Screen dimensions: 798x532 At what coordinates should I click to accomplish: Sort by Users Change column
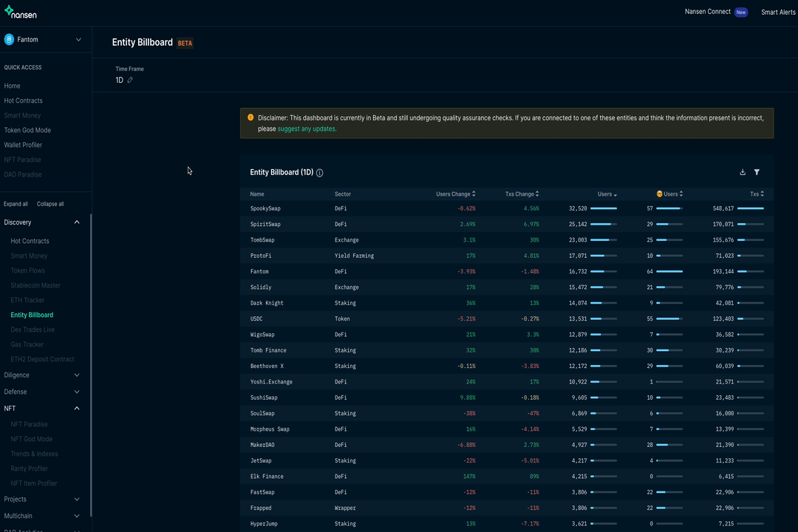pyautogui.click(x=455, y=194)
